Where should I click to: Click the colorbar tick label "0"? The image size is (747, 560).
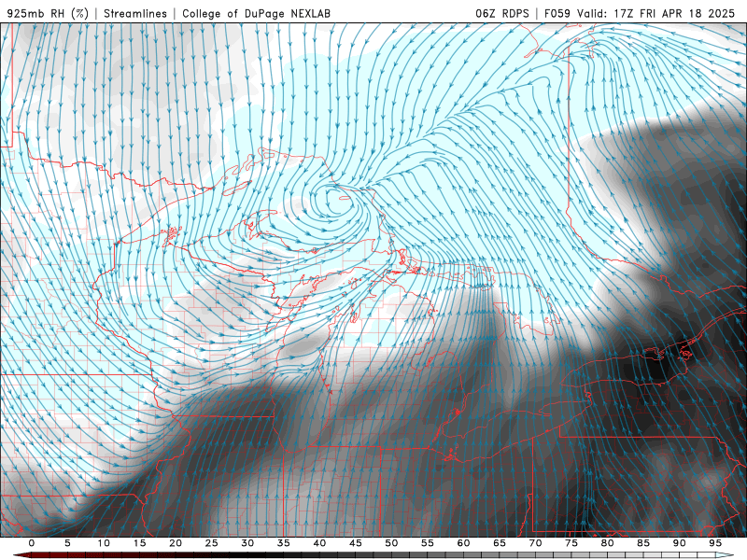[x=32, y=543]
